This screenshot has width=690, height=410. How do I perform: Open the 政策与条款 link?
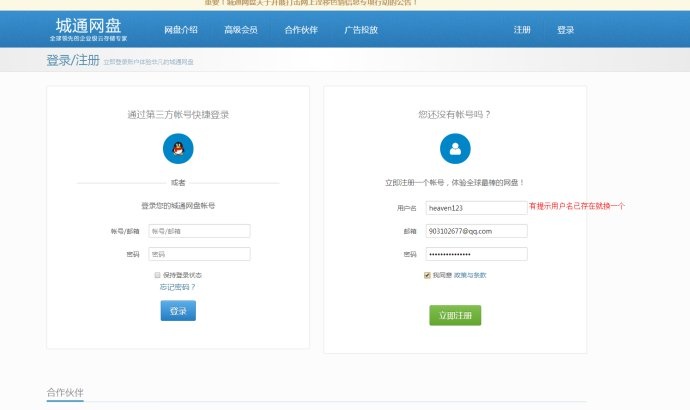coord(470,274)
